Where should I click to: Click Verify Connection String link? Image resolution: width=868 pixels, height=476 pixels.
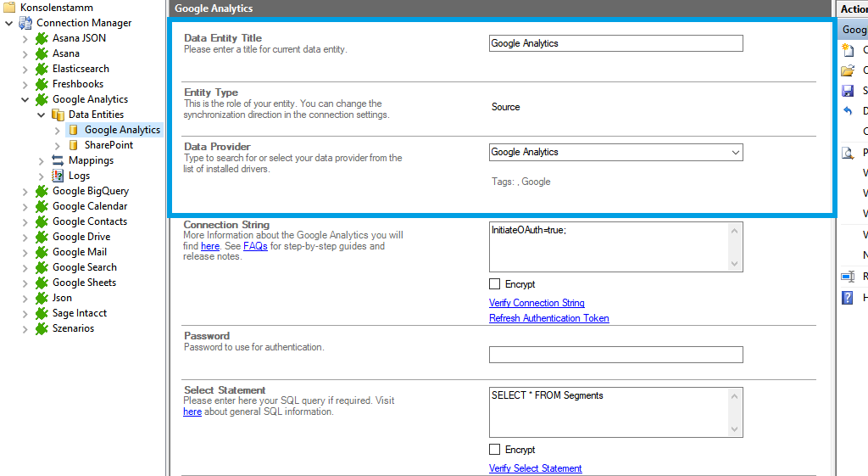coord(537,303)
